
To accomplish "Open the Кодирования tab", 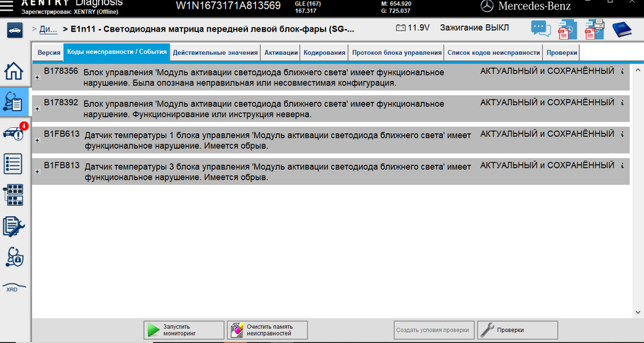I will (324, 52).
